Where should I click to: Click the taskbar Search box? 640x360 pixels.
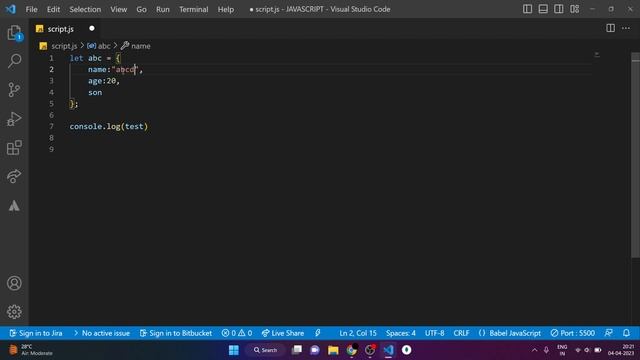[265, 350]
